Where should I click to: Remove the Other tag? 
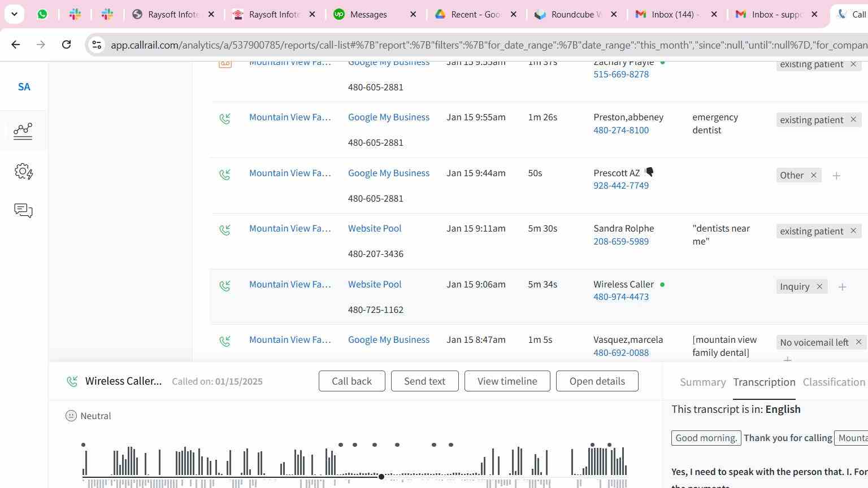(814, 175)
